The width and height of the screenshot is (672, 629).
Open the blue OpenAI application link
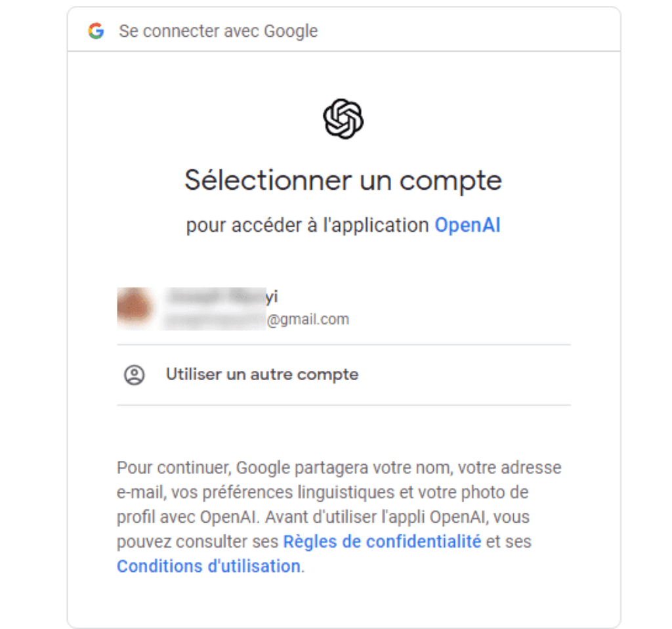(x=467, y=225)
